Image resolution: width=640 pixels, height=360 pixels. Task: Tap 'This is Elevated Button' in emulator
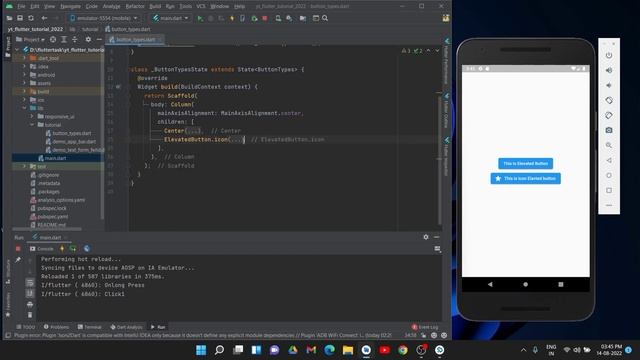pos(526,164)
